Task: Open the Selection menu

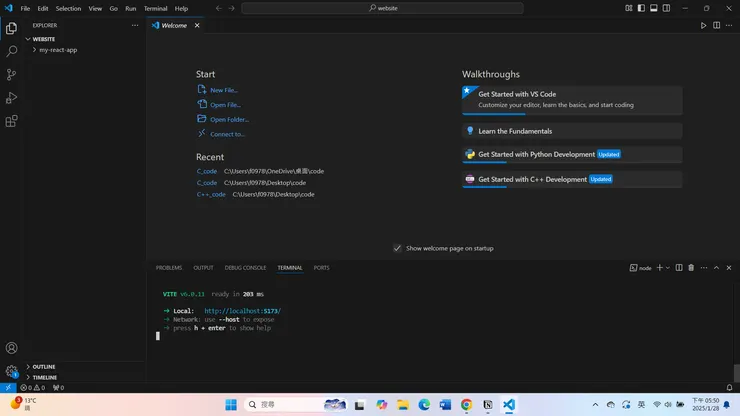Action: point(68,8)
